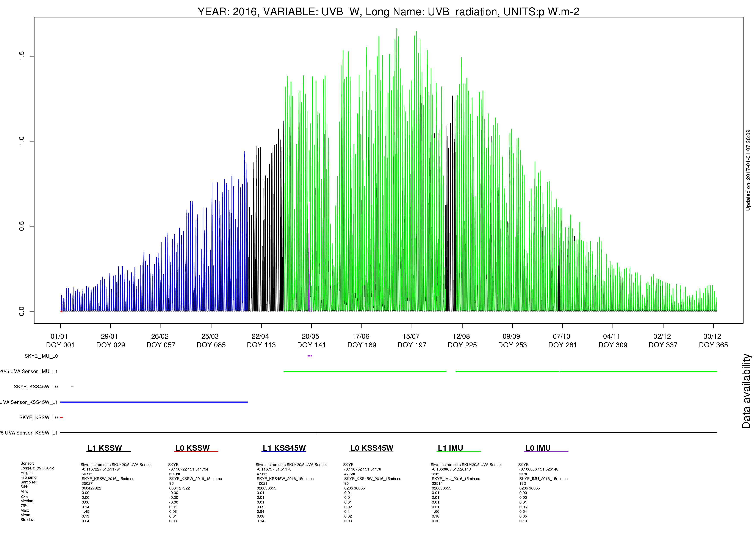Click the 'Sensor:' row label
This screenshot has height=535, width=756.
(27, 463)
